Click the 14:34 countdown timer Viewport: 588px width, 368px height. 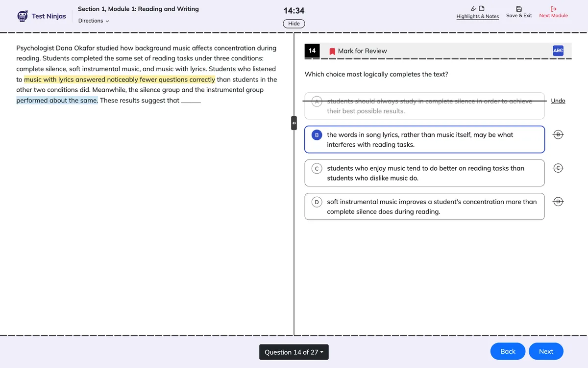[x=294, y=11]
